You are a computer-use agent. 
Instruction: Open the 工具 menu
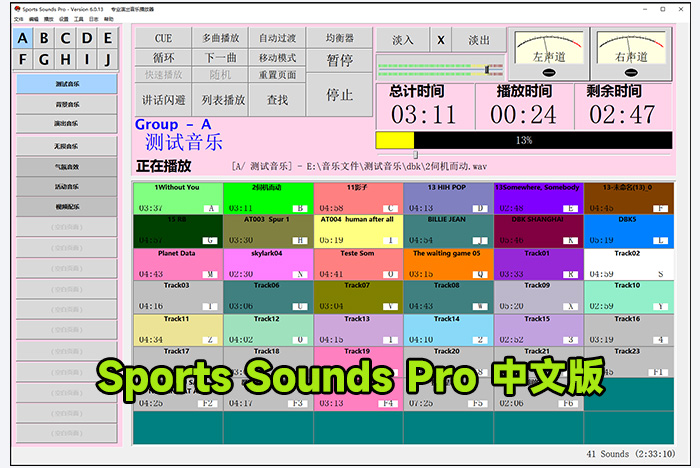pos(79,19)
